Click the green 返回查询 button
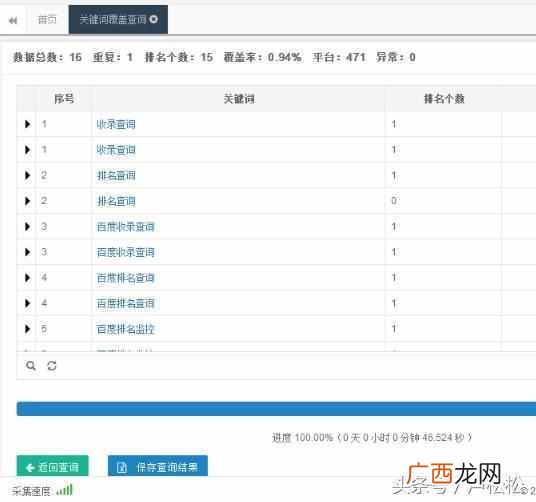This screenshot has height=502, width=536. pyautogui.click(x=52, y=466)
